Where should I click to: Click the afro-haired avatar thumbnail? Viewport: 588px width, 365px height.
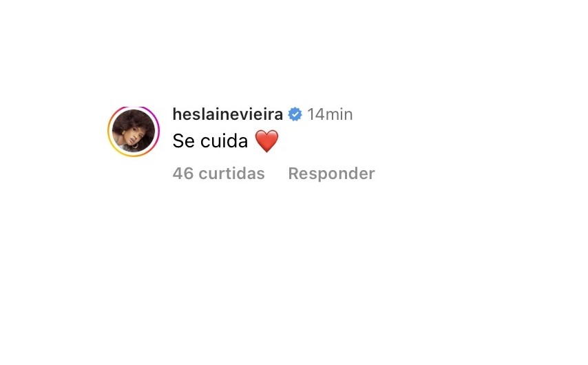134,131
